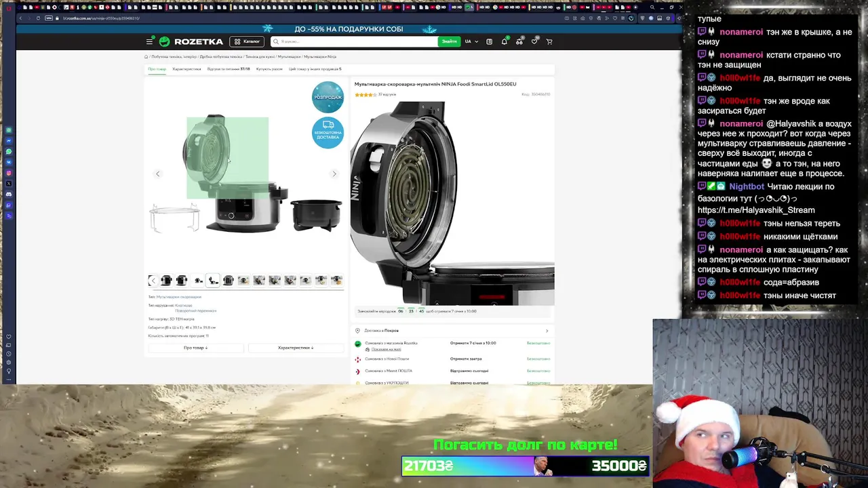Click the location pin delivery icon

click(358, 331)
